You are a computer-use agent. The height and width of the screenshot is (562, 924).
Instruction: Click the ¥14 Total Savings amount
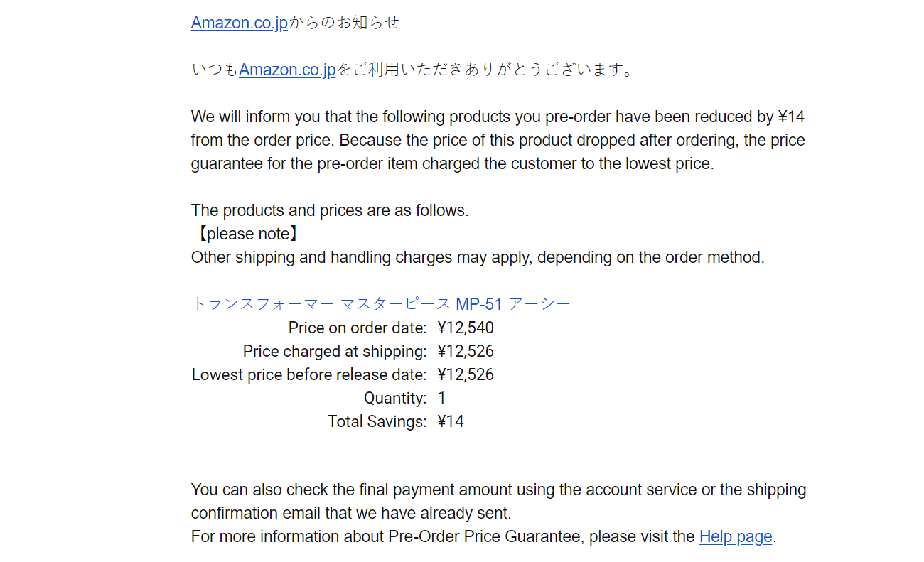point(451,421)
